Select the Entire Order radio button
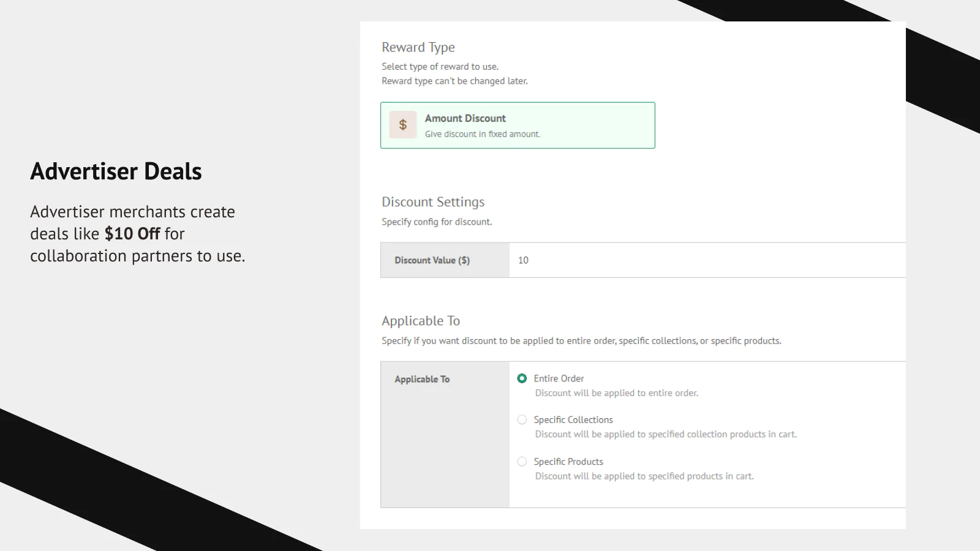The image size is (980, 551). (522, 378)
